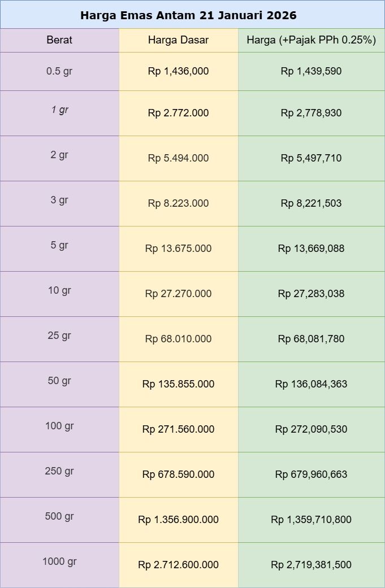Click base price Rp 2.772.000
This screenshot has width=385, height=588.
[x=178, y=113]
